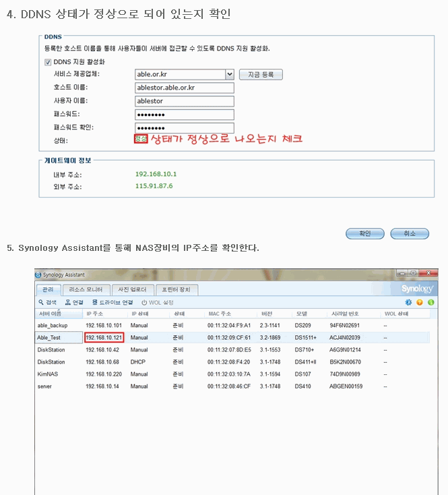Select external address 115.91.87.6 text
The image size is (448, 495).
[x=154, y=186]
